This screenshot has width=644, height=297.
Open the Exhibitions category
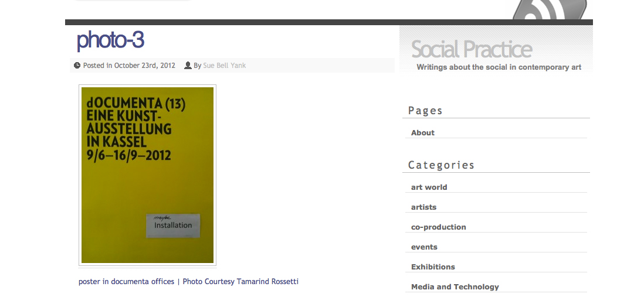(433, 267)
